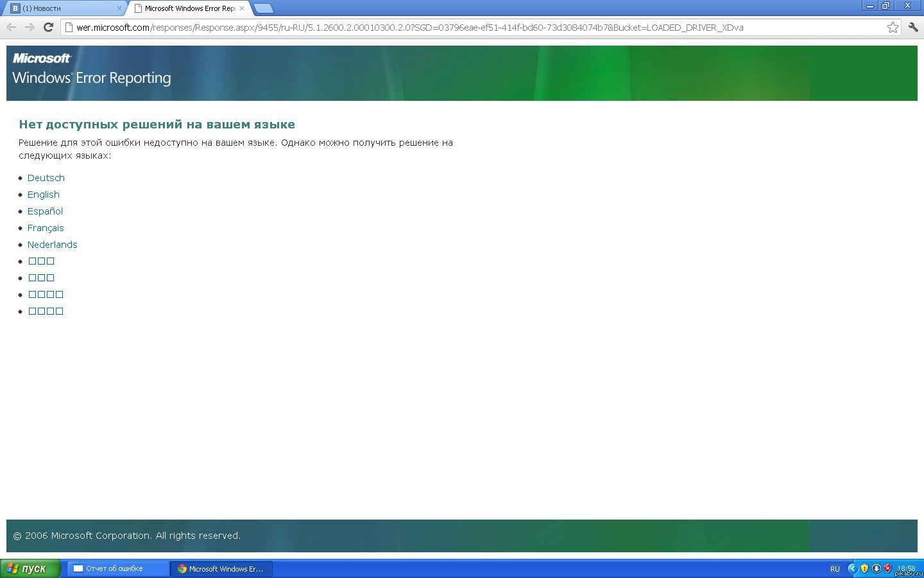
Task: Open the Windows пуск start button
Action: 30,568
